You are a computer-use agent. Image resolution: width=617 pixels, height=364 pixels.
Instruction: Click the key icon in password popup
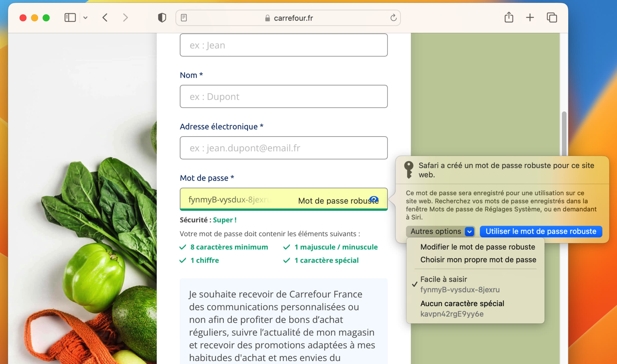[409, 170]
